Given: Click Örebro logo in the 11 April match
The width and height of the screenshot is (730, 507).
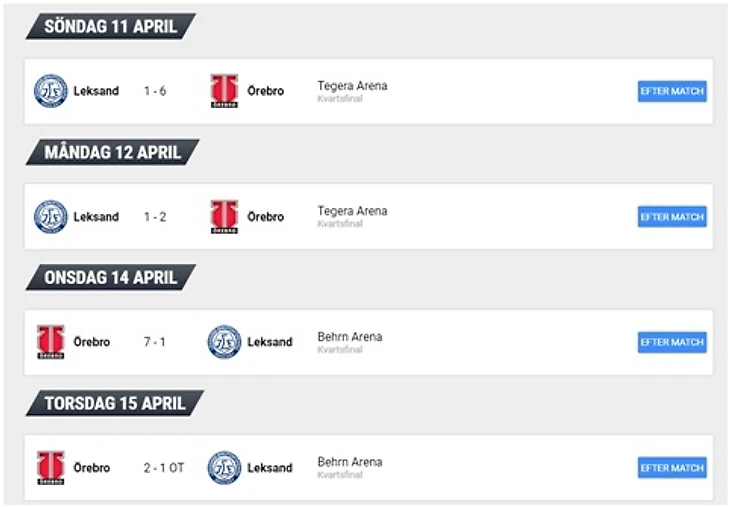Looking at the screenshot, I should click(224, 91).
